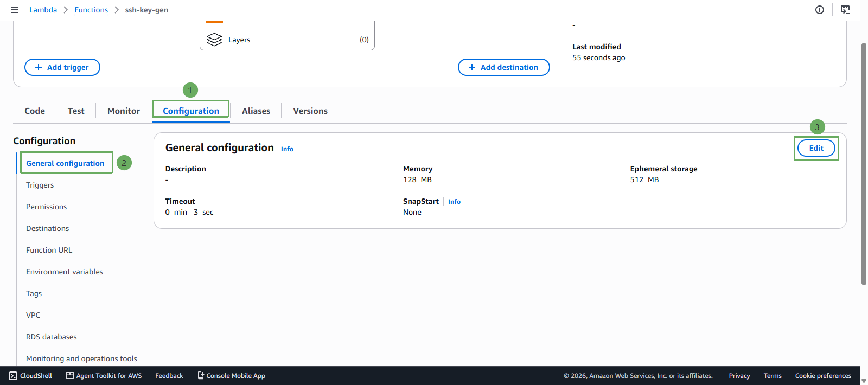Open Triggers in configuration sidebar
The height and width of the screenshot is (385, 868).
[x=40, y=185]
